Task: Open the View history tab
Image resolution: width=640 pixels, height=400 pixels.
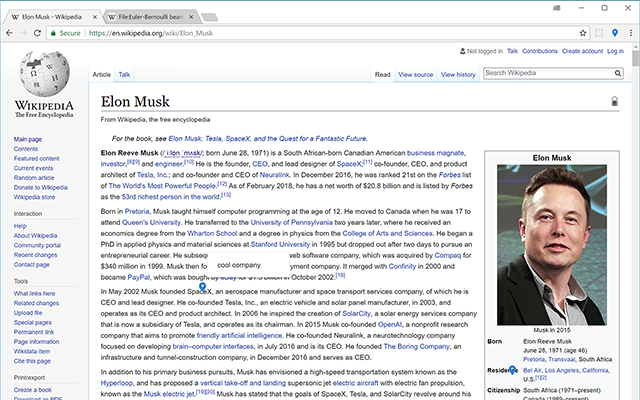Action: coord(458,74)
